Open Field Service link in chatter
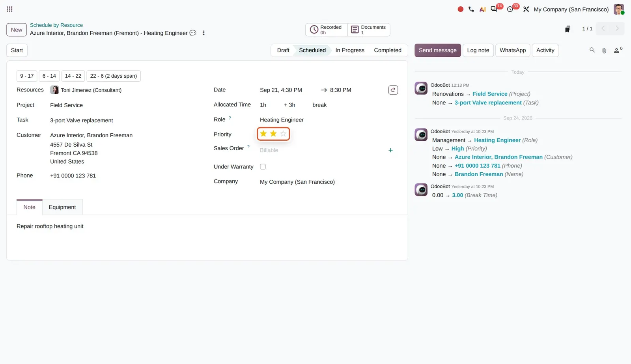The height and width of the screenshot is (364, 631). pyautogui.click(x=490, y=94)
